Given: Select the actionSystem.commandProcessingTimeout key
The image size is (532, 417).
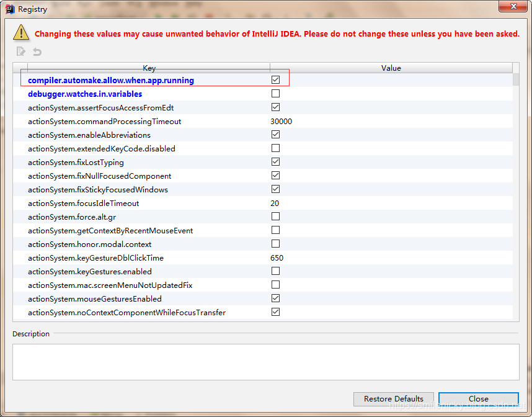Looking at the screenshot, I should [105, 121].
